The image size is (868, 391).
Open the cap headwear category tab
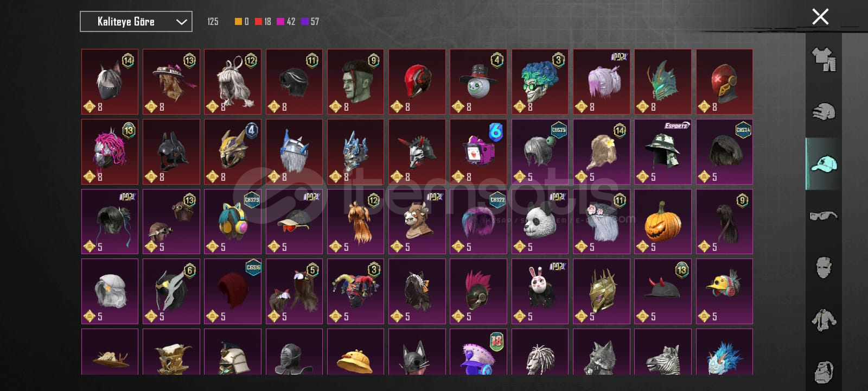point(824,163)
